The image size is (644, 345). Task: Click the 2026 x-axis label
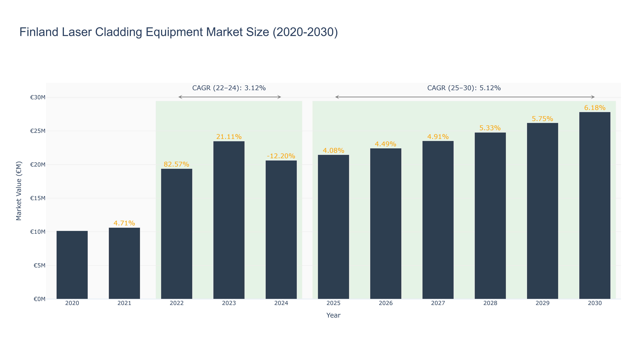tap(385, 303)
